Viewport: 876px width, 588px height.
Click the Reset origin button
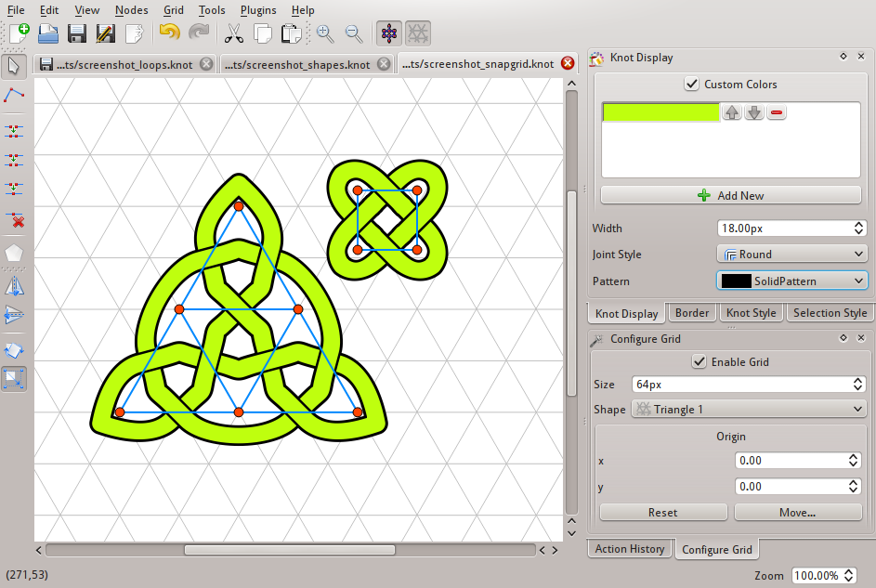(663, 512)
